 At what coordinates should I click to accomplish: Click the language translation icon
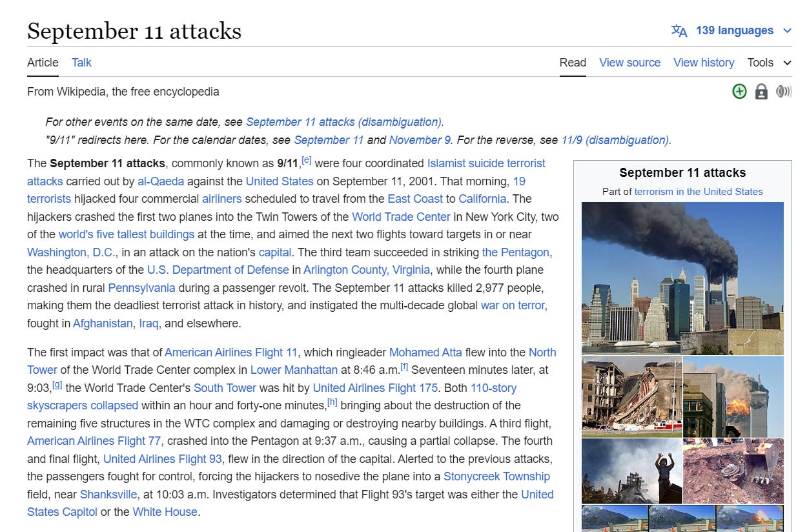coord(679,30)
